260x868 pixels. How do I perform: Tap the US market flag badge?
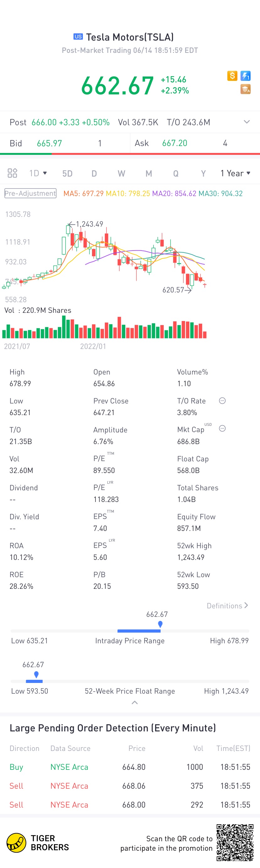(78, 37)
